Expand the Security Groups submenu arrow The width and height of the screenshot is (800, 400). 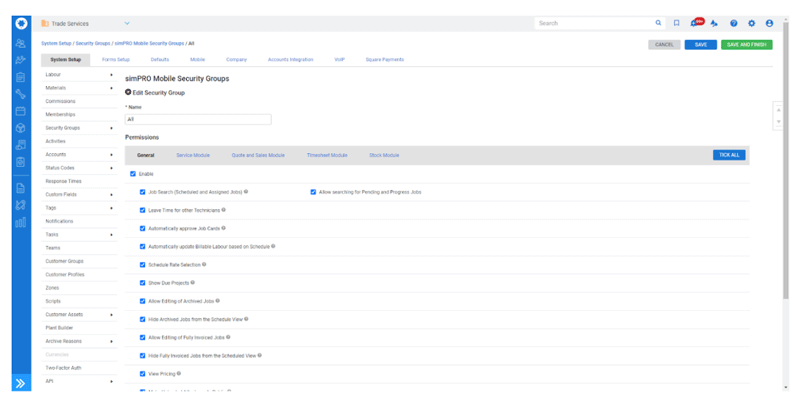click(111, 128)
